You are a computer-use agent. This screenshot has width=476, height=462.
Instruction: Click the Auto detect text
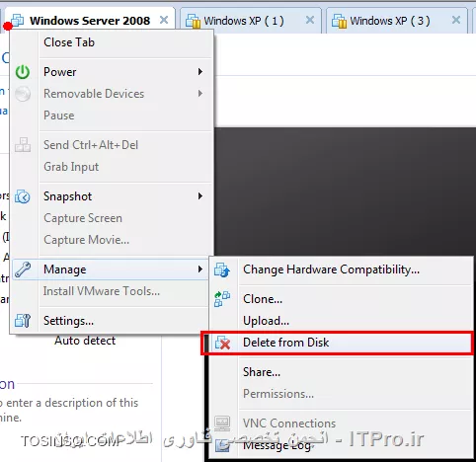(85, 341)
